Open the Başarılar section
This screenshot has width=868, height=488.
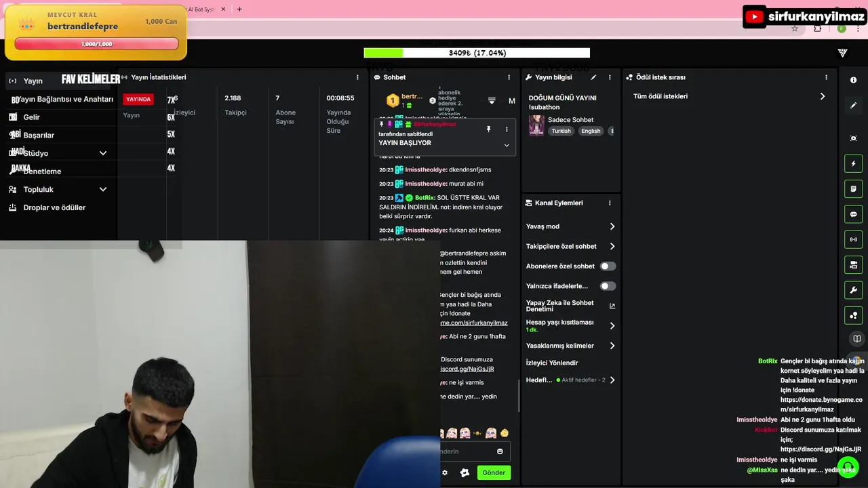[39, 135]
